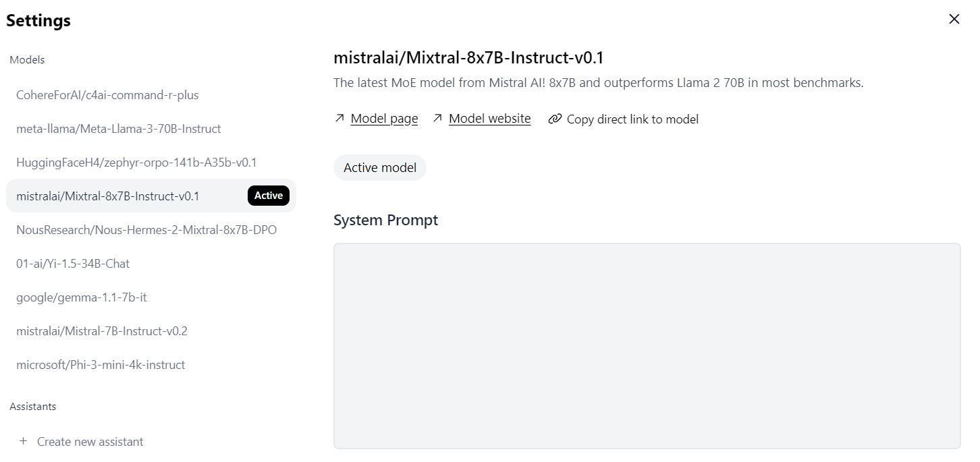Click the black Active badge in the sidebar
The width and height of the screenshot is (980, 462).
tap(269, 196)
